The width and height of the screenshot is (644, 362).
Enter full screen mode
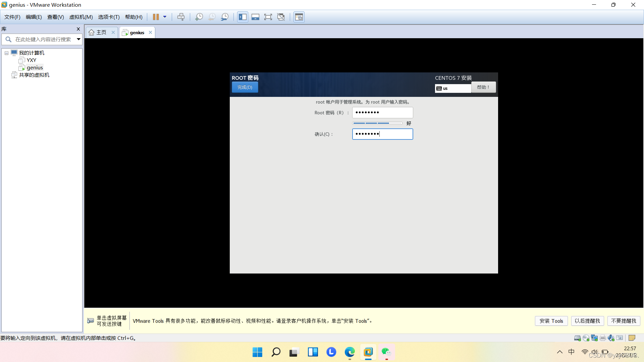(x=268, y=17)
